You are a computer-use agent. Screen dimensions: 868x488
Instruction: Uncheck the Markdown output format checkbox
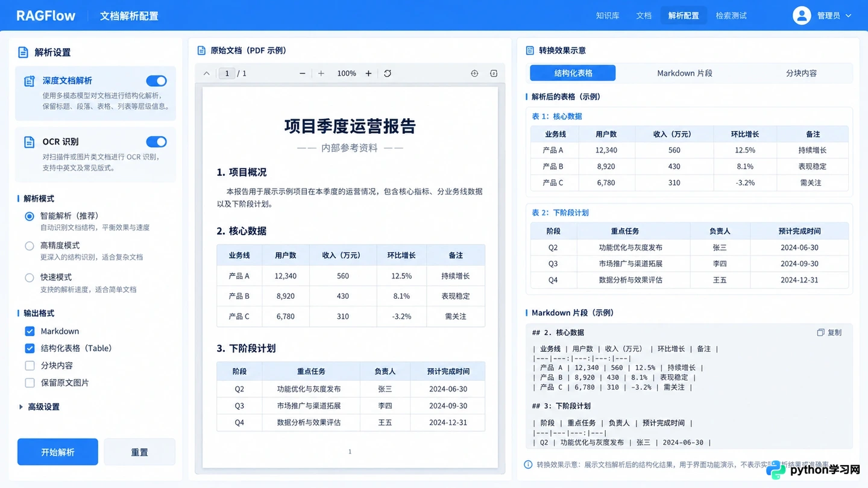[x=30, y=331]
